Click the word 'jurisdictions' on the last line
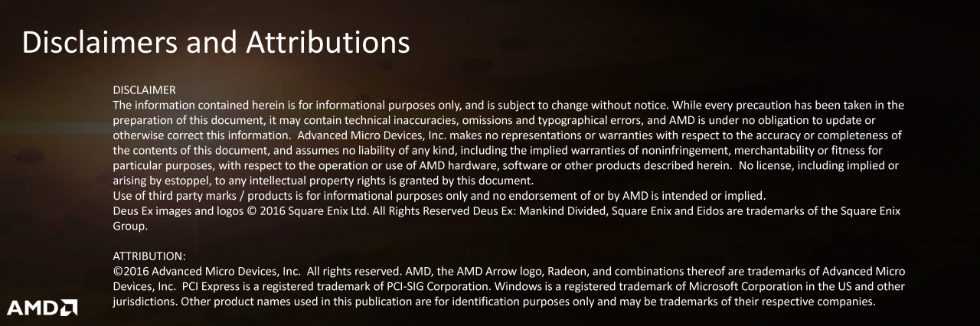This screenshot has width=980, height=326. click(144, 302)
